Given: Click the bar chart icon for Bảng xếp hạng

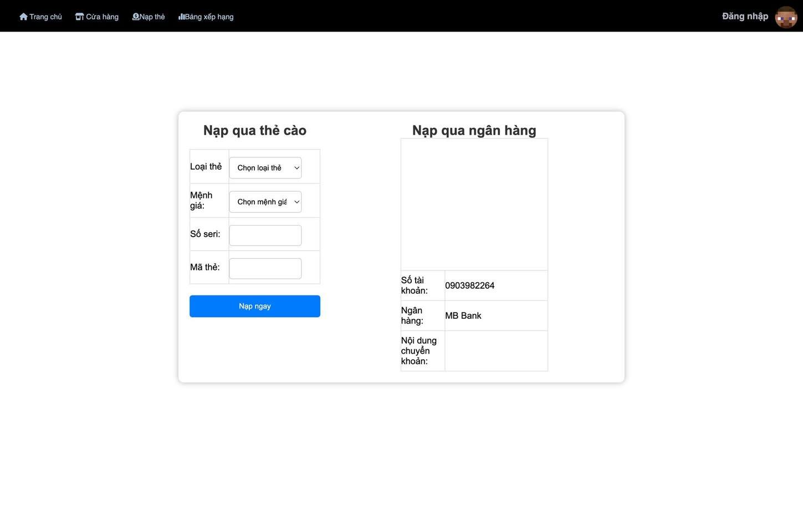Looking at the screenshot, I should [x=181, y=17].
